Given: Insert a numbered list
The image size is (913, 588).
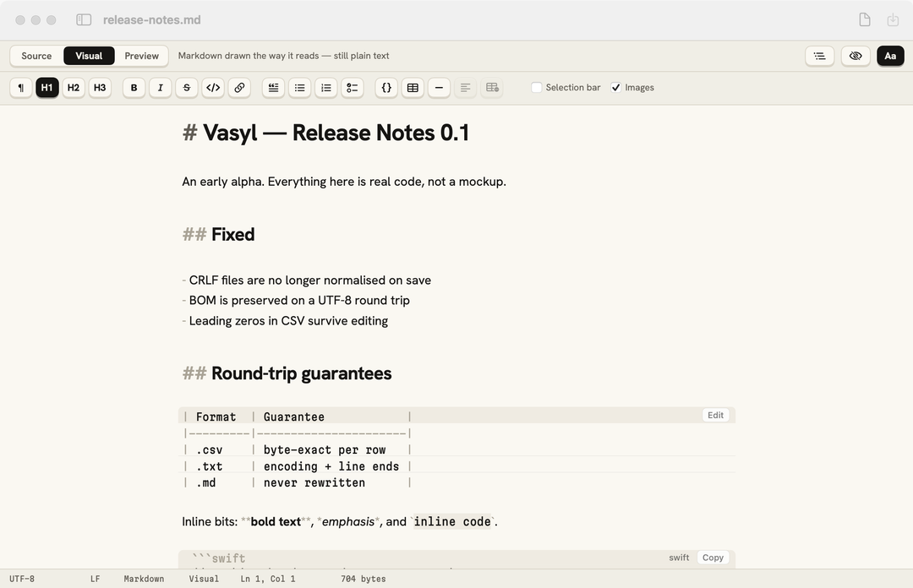Looking at the screenshot, I should (326, 87).
